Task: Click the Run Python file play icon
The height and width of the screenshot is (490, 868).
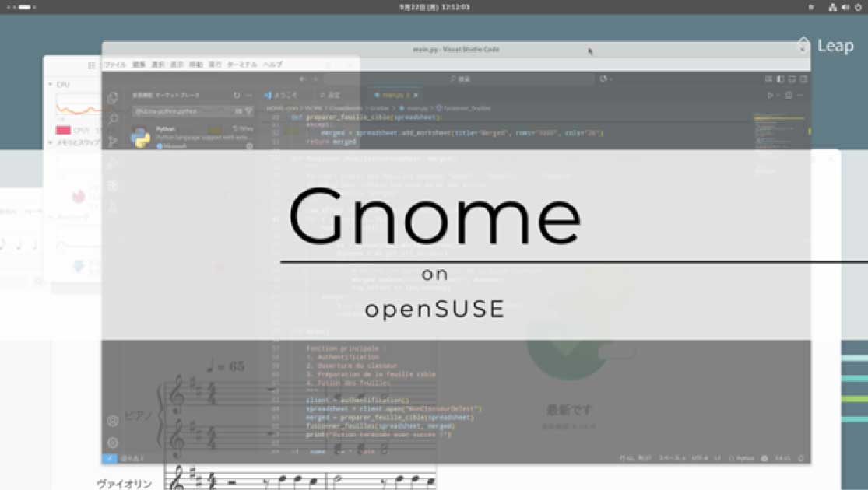Action: (770, 95)
